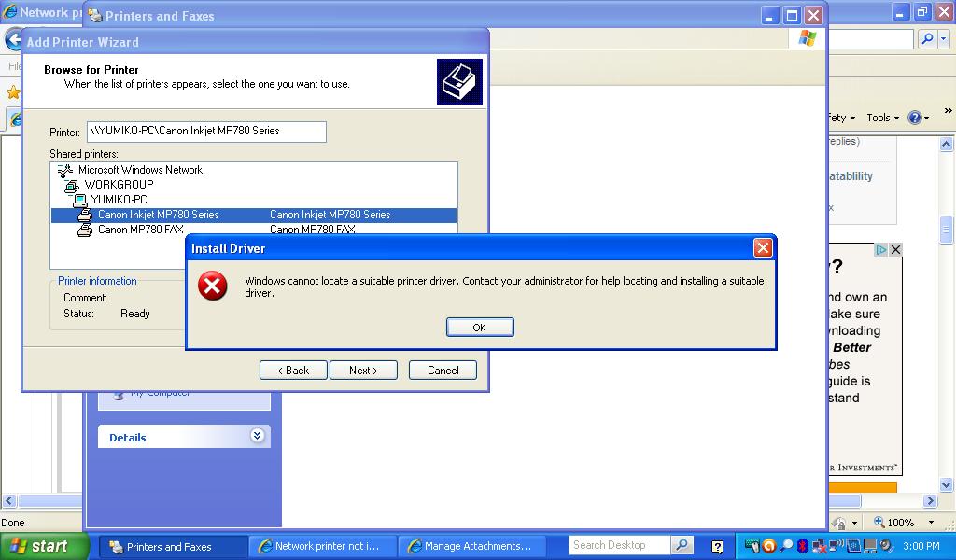This screenshot has width=956, height=560.
Task: Click the zoom level 100% button
Action: point(893,523)
